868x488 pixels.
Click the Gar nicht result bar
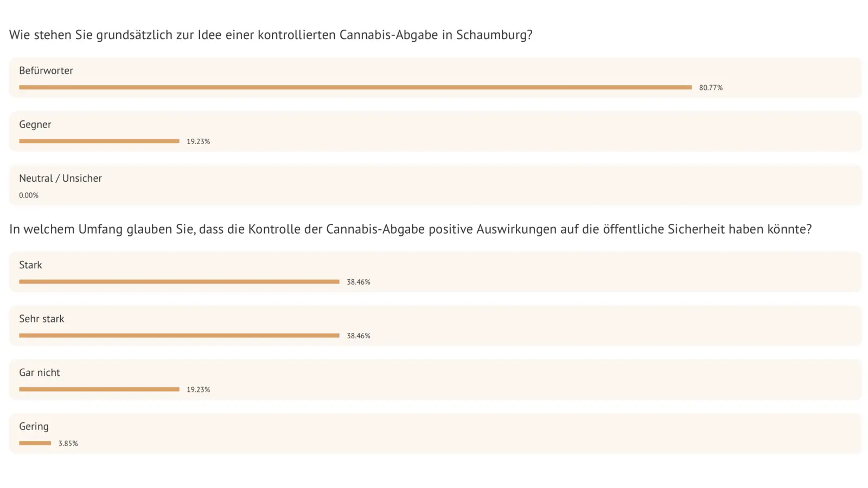click(99, 389)
